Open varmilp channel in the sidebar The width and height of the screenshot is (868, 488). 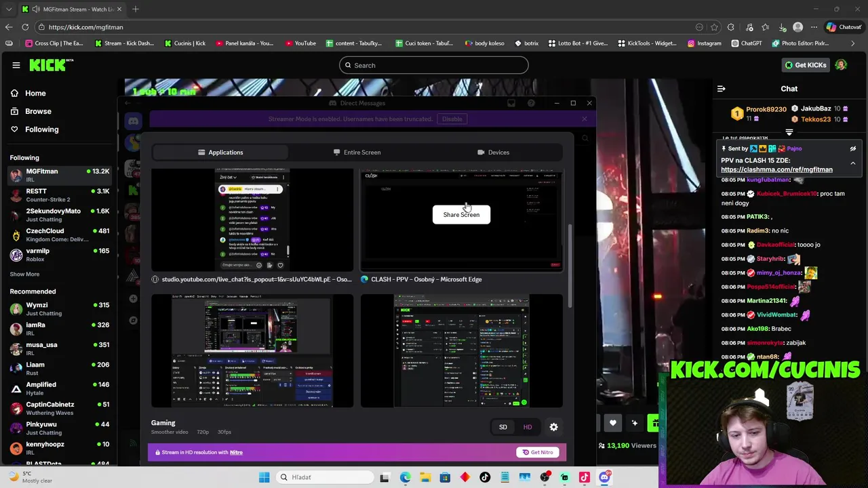click(59, 254)
